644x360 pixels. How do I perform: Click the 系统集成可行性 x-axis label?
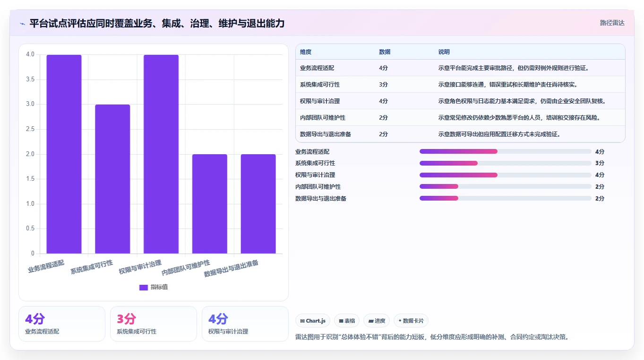(92, 267)
